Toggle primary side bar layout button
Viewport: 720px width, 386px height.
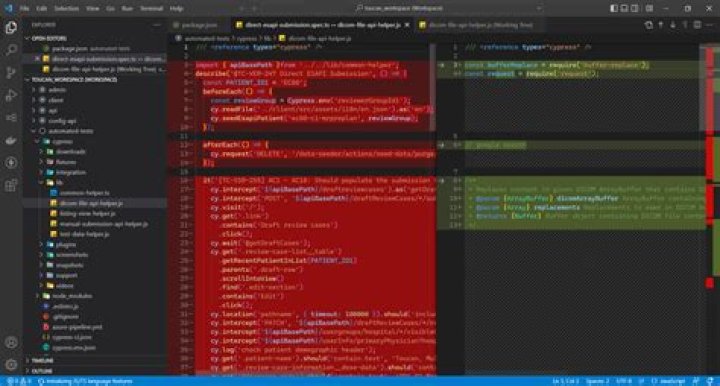coord(613,8)
